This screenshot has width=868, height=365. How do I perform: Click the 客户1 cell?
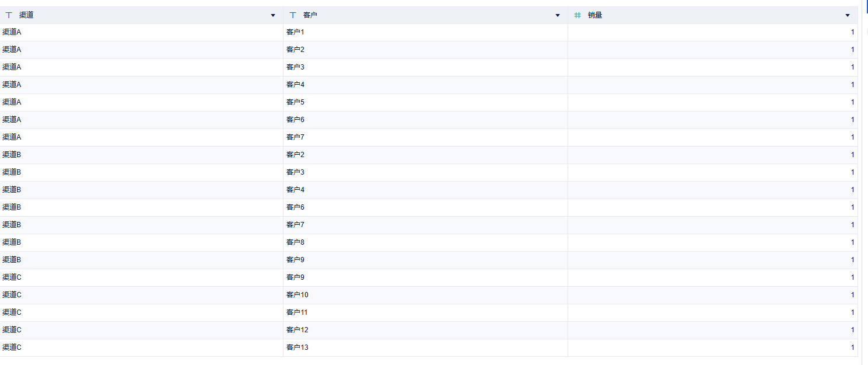(425, 32)
